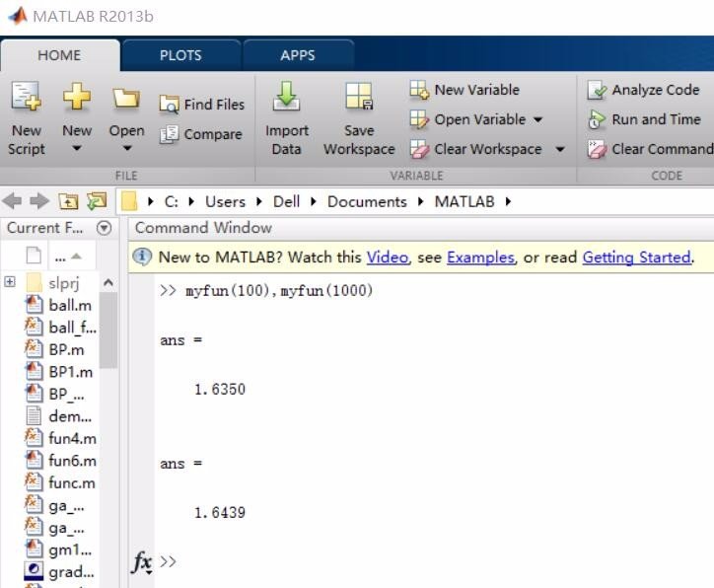Click the Save Workspace icon
714x588 pixels.
(359, 99)
